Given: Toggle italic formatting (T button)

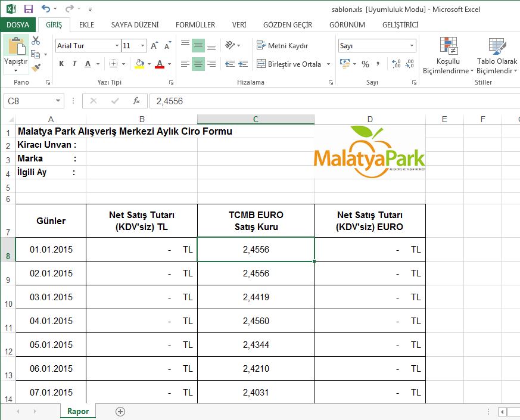Looking at the screenshot, I should pos(74,64).
